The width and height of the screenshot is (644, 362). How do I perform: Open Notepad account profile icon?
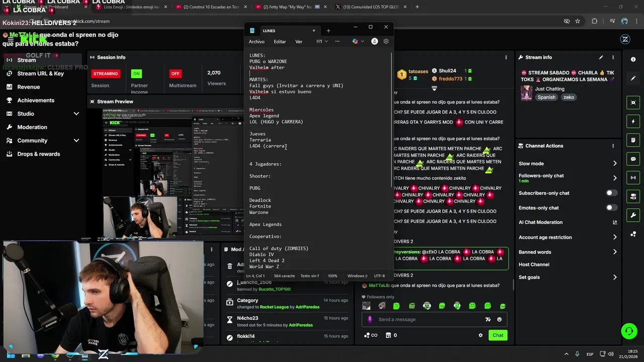pos(374,41)
